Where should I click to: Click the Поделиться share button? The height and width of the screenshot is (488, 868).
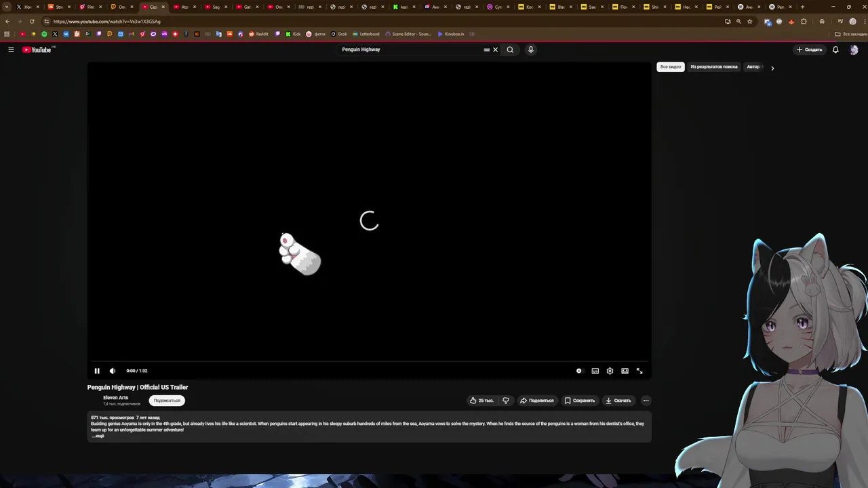(537, 401)
